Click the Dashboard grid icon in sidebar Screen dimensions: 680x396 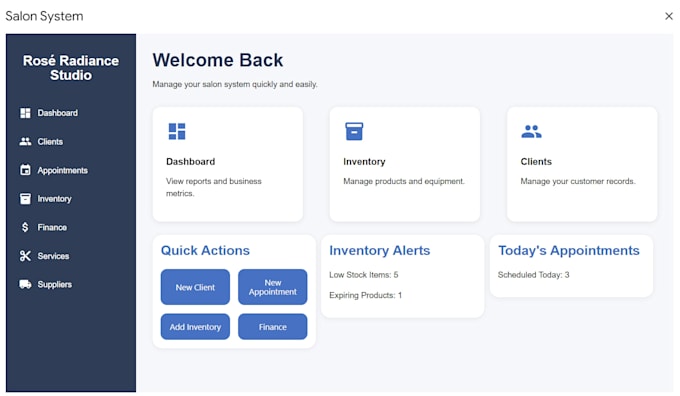(25, 113)
